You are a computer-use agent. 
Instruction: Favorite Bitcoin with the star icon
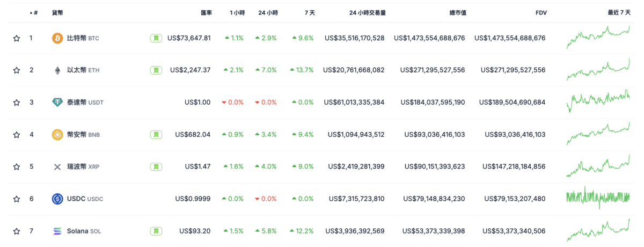coord(17,38)
